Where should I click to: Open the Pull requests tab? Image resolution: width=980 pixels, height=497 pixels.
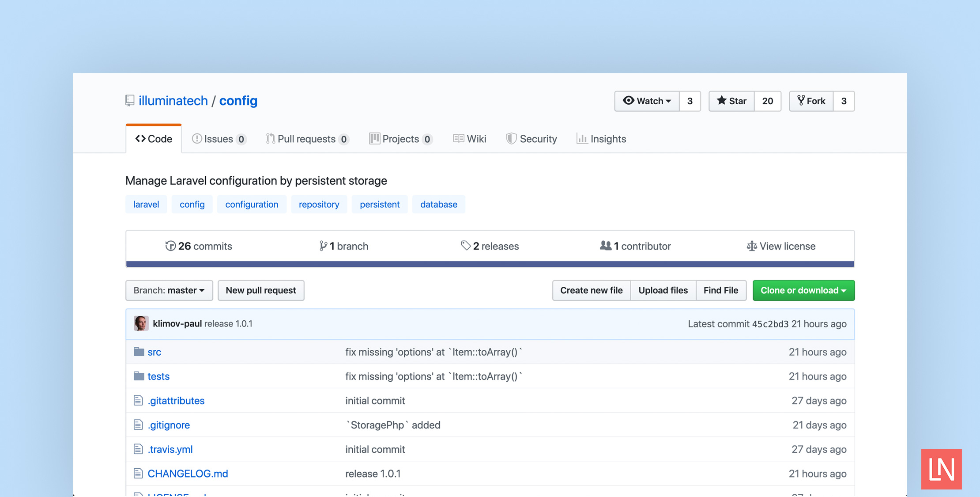(x=307, y=139)
